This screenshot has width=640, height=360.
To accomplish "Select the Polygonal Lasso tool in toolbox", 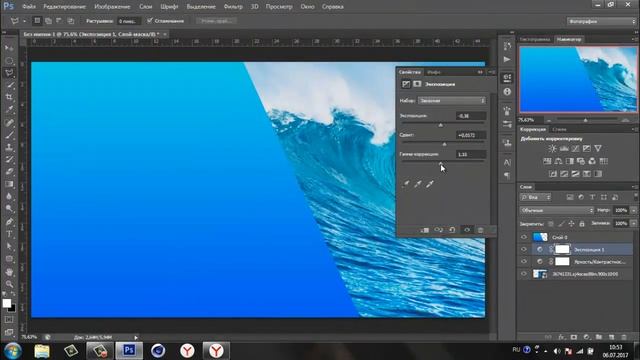I will [x=9, y=73].
